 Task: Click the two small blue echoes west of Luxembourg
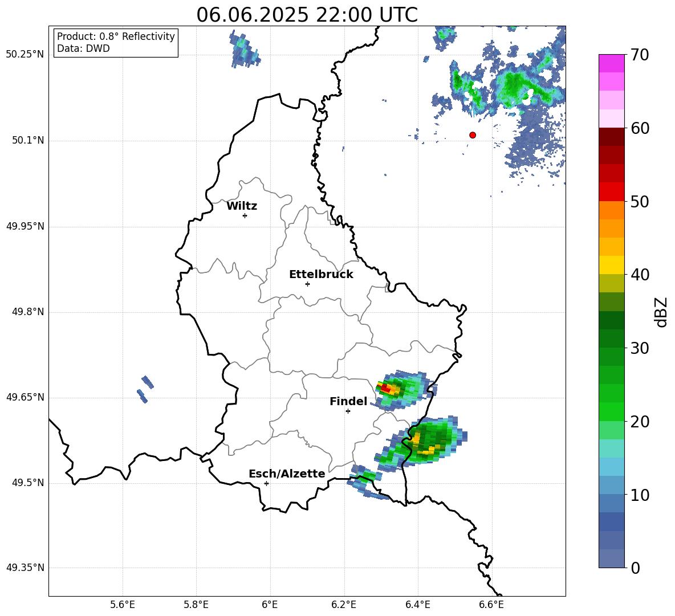pyautogui.click(x=145, y=389)
